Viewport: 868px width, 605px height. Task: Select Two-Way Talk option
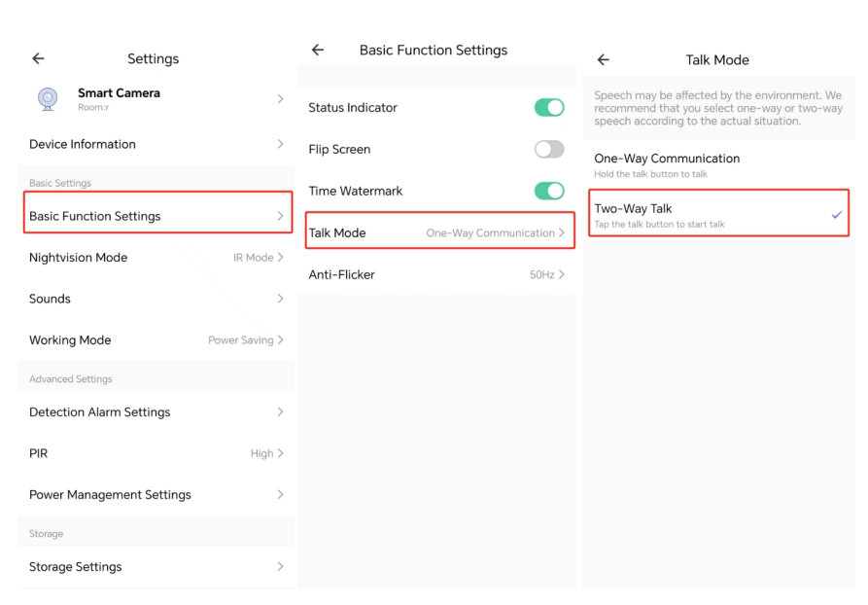point(715,215)
